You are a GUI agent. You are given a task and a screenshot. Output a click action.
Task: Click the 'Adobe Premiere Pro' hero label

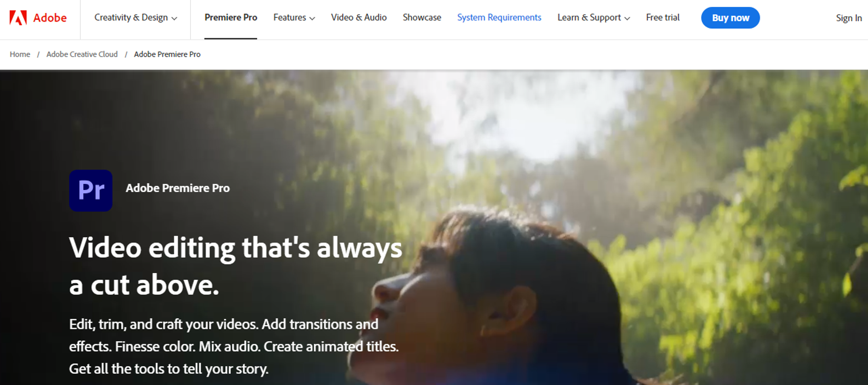pos(178,188)
